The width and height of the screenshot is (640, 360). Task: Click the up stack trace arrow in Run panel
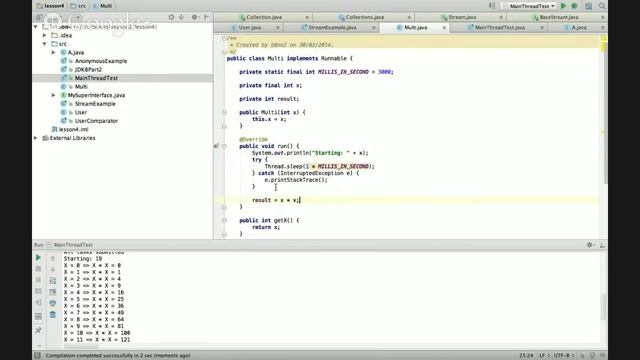[x=53, y=258]
